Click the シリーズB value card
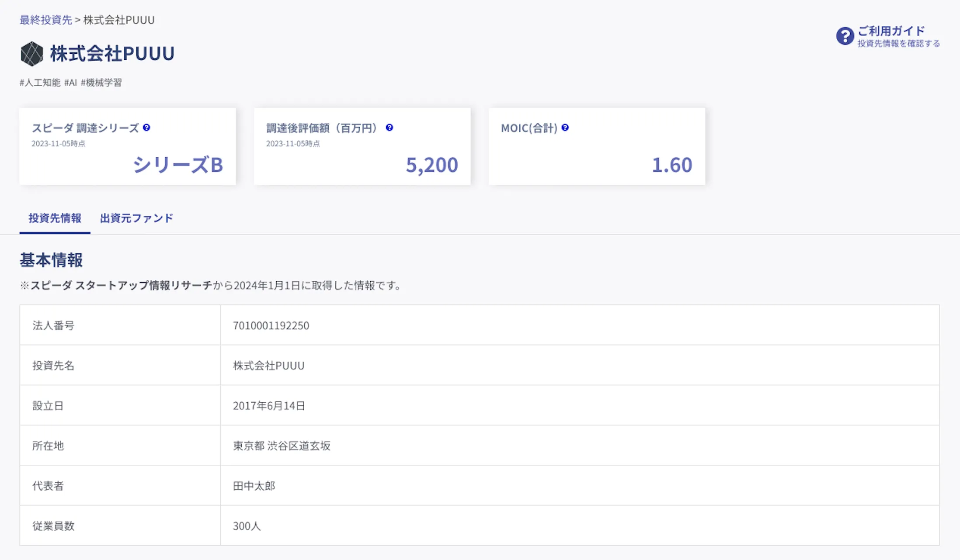The image size is (960, 560). click(x=128, y=146)
